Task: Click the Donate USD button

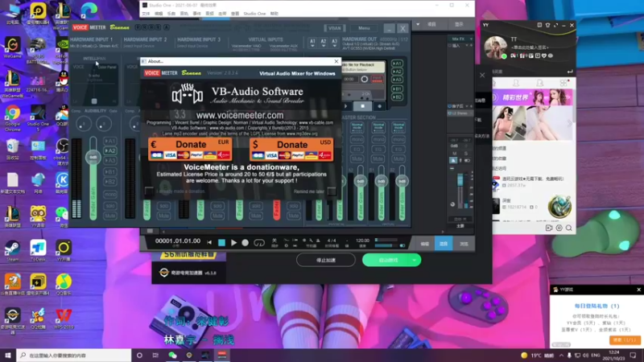Action: pyautogui.click(x=291, y=150)
